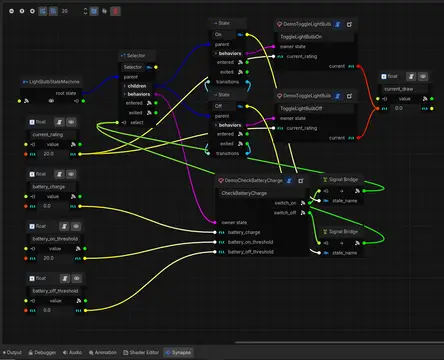The width and height of the screenshot is (444, 360).
Task: Expand behaviors list in Selector node
Action: tap(138, 94)
